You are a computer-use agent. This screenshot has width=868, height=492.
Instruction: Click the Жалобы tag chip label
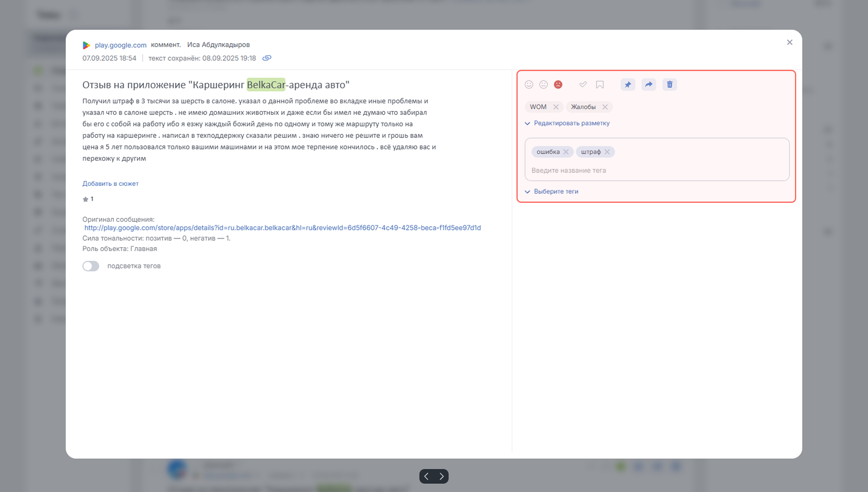point(583,107)
